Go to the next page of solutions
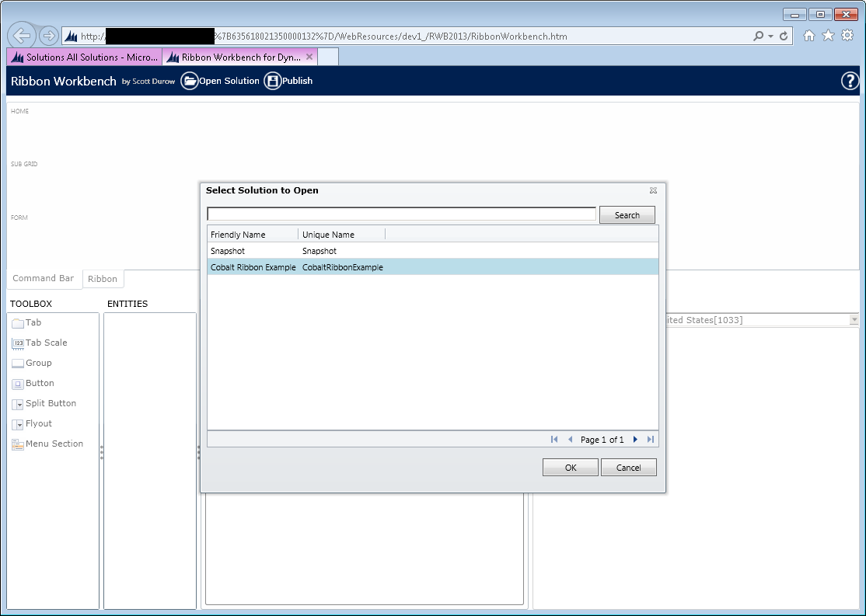 (x=635, y=440)
